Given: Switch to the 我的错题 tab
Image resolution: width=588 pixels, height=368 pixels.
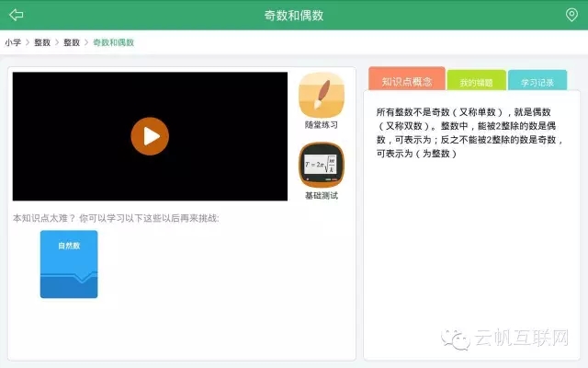Looking at the screenshot, I should tap(476, 82).
